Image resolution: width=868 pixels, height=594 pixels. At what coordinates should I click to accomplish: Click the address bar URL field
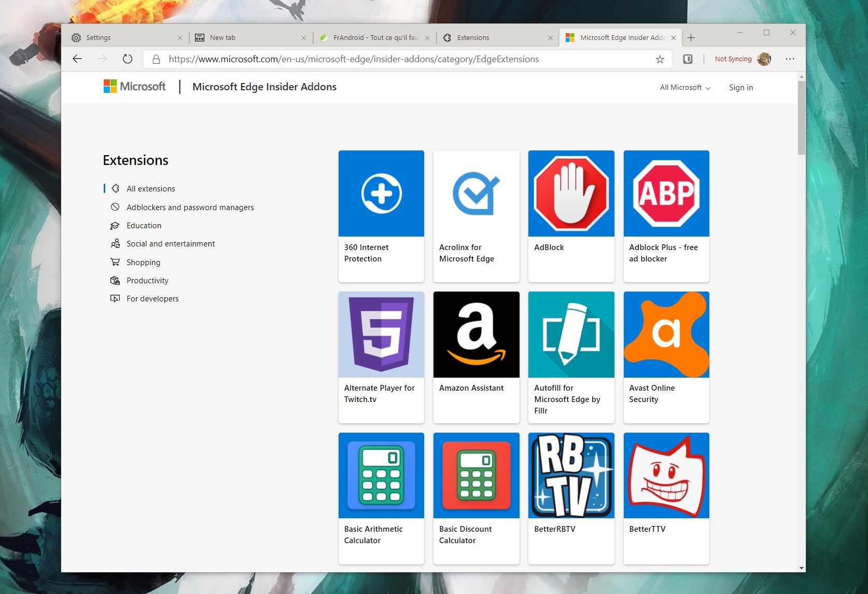407,59
